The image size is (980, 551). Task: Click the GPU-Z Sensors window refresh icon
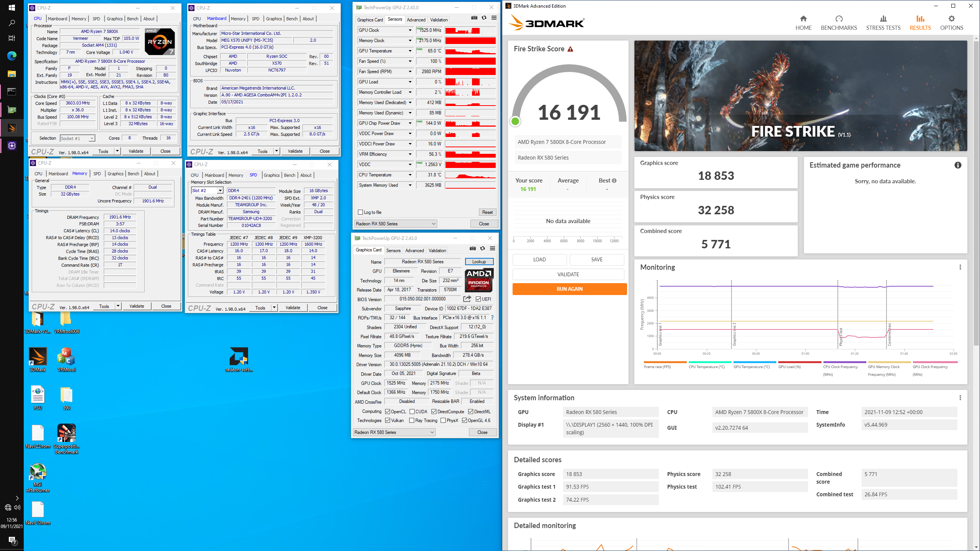[484, 18]
